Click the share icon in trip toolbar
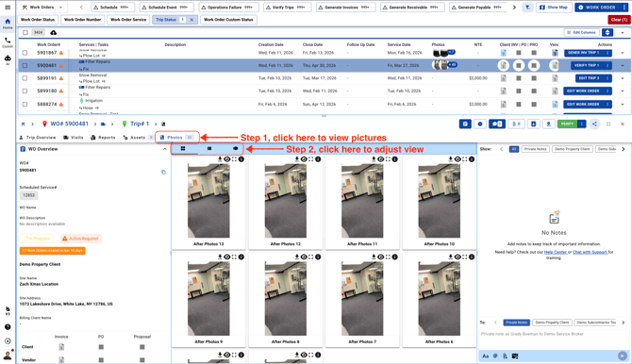This screenshot has width=632, height=364. click(x=594, y=124)
